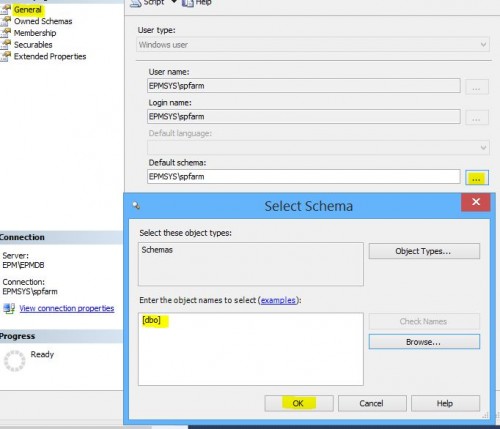
Task: Click the connection properties icon
Action: 9,308
